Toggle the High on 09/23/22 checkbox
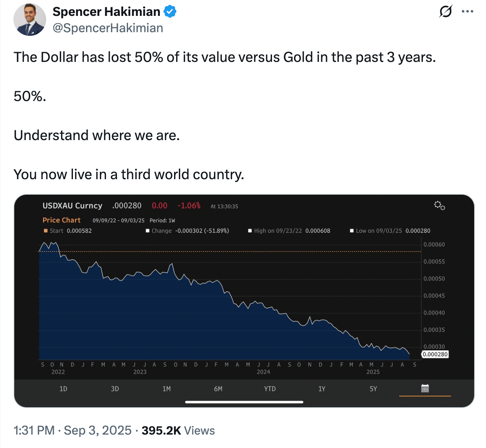Screen dimensions: 486x448 250,231
